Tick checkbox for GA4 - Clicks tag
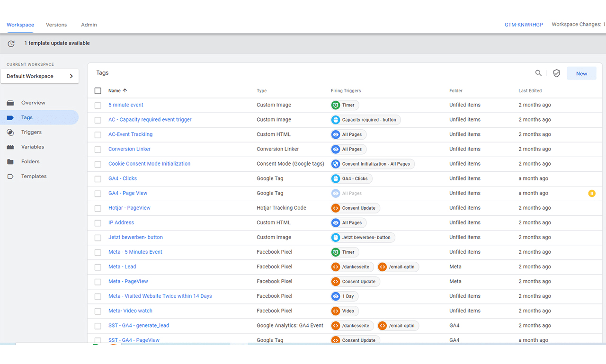The image size is (606, 364). point(98,179)
